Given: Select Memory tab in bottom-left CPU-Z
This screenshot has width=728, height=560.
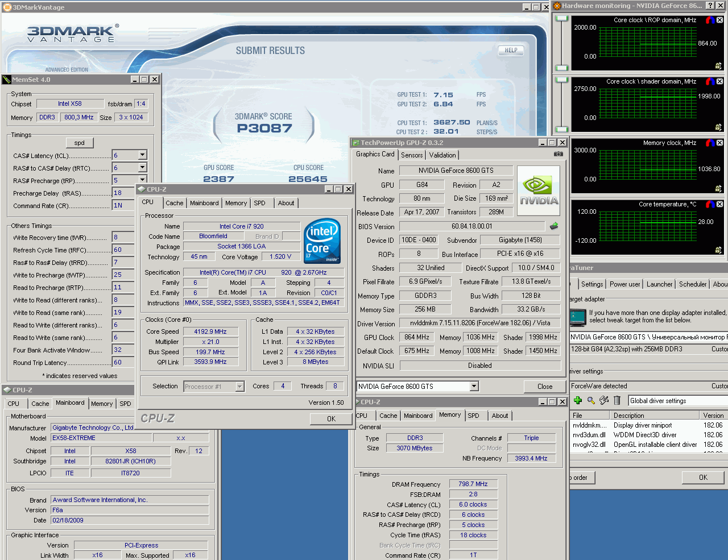Looking at the screenshot, I should 102,404.
